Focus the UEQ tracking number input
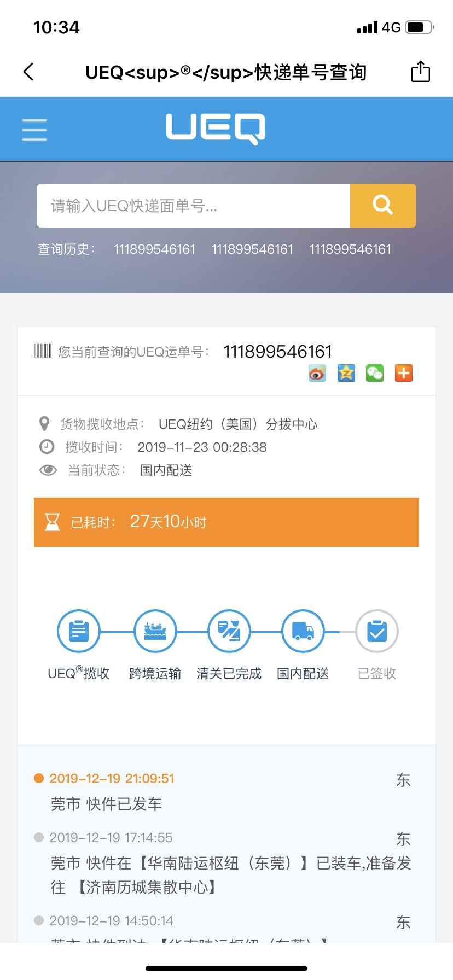Viewport: 453px width, 980px height. pyautogui.click(x=194, y=206)
